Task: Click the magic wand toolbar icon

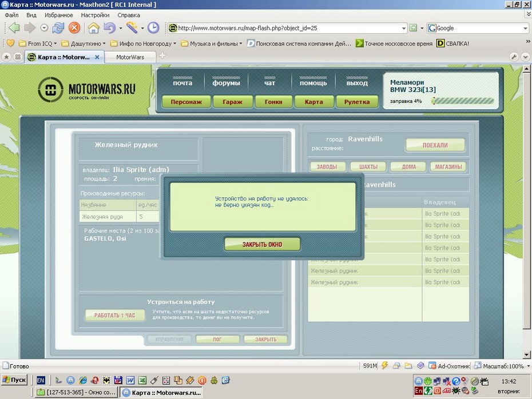Action: coord(132,28)
